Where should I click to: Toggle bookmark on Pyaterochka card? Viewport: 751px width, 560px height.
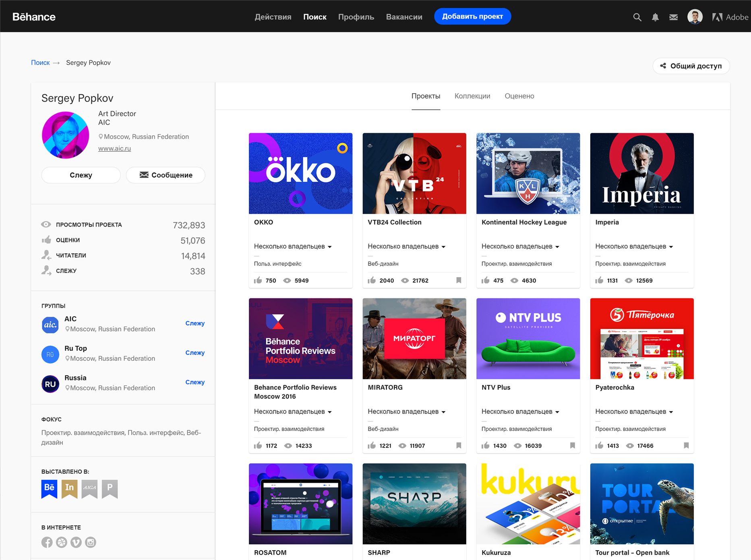click(687, 445)
